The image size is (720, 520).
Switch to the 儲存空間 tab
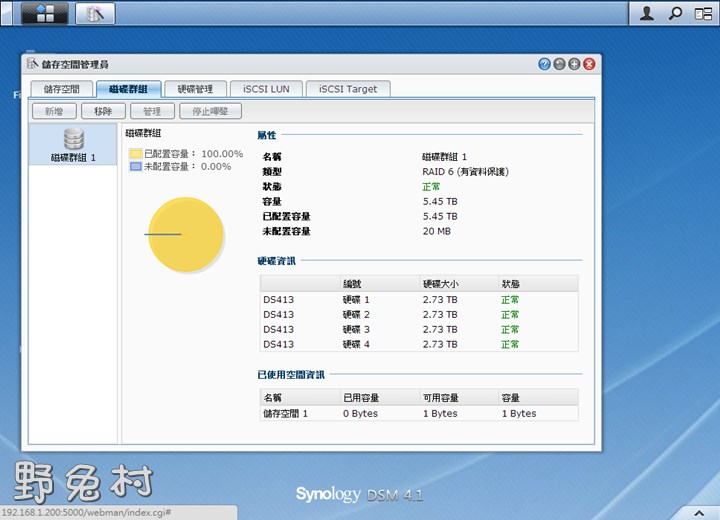(x=62, y=89)
